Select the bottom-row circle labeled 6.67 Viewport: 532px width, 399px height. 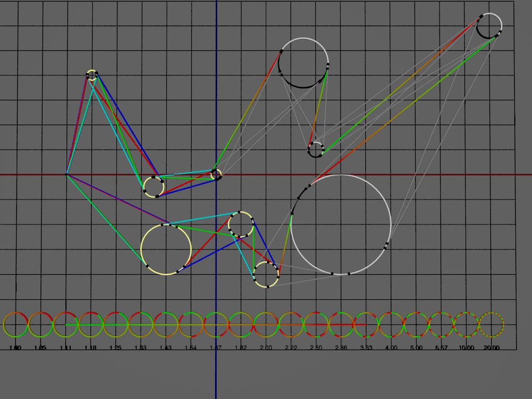coord(441,325)
